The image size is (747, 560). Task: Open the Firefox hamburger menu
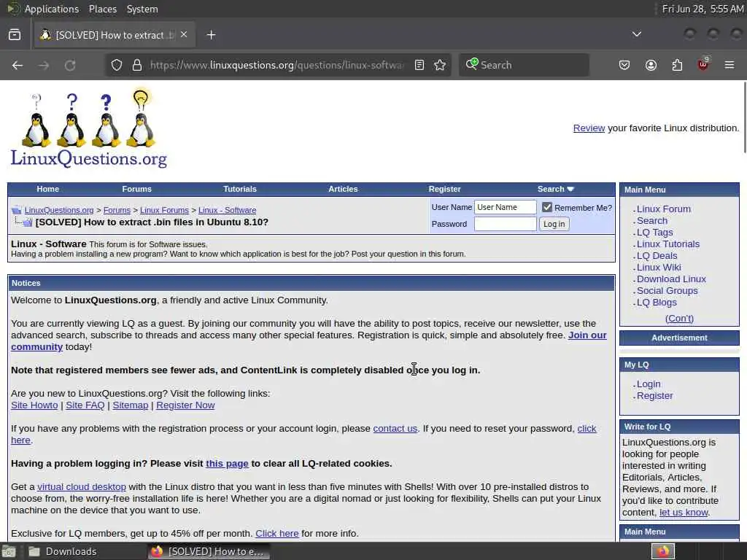729,65
